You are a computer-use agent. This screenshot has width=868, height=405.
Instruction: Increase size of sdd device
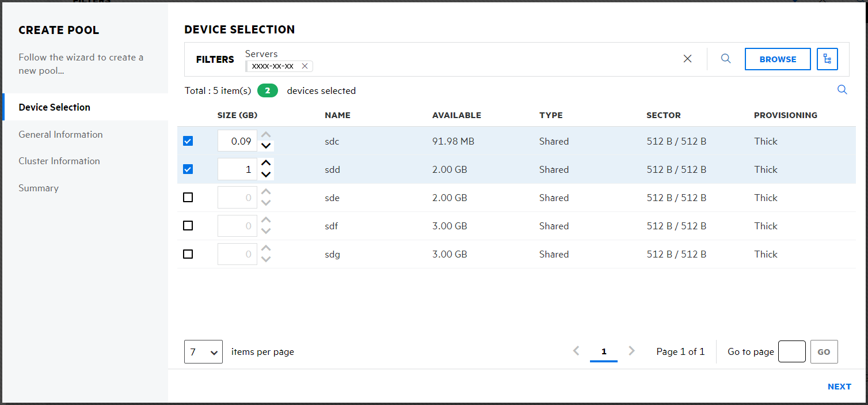point(266,164)
